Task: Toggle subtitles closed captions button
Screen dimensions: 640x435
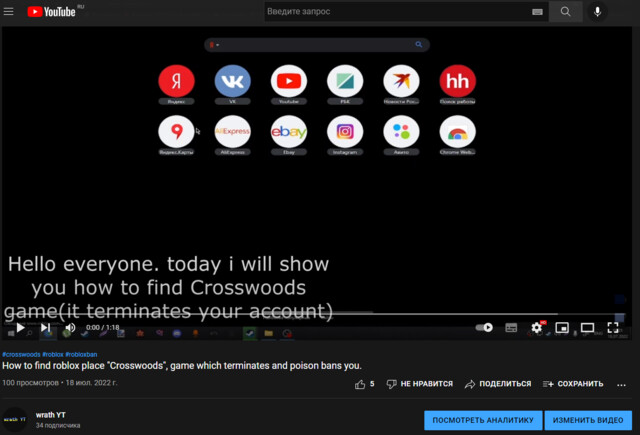Action: [511, 327]
